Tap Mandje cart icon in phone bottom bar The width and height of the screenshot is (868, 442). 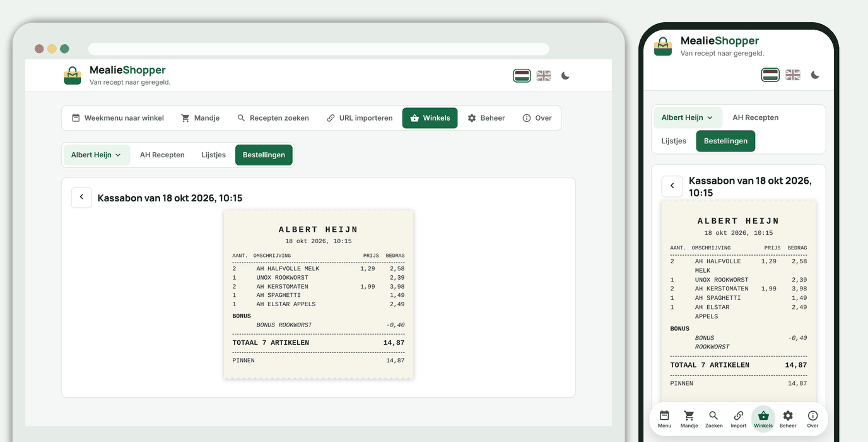tap(689, 419)
